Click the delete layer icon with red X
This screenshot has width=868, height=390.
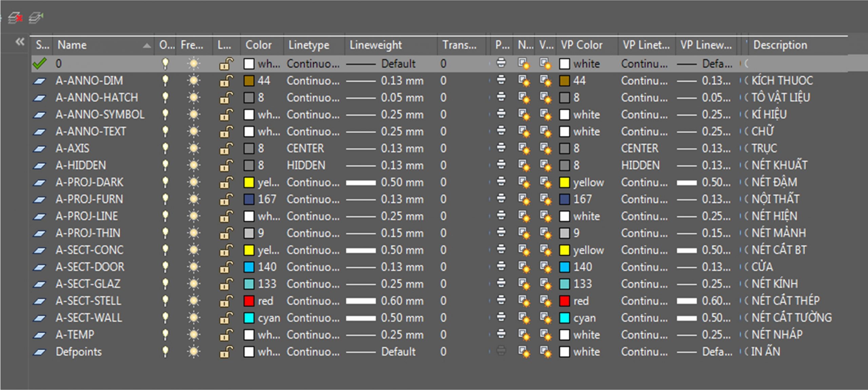(x=15, y=17)
